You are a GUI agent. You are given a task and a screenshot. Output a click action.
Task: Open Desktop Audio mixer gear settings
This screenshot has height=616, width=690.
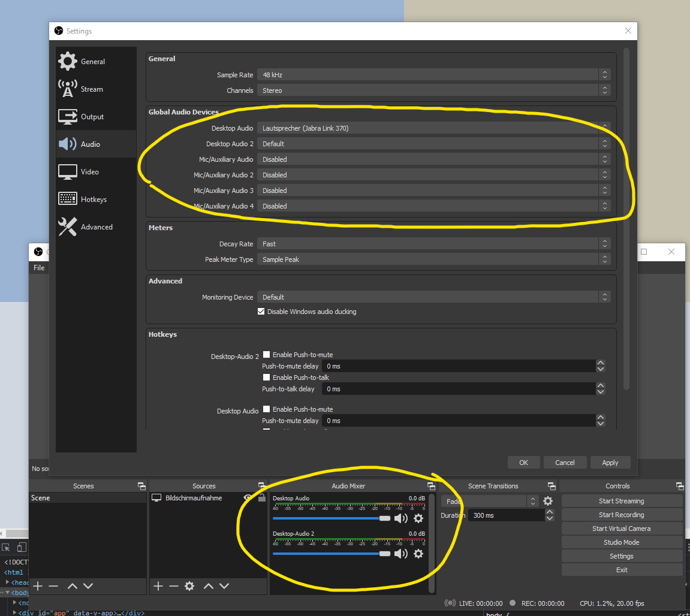[418, 518]
